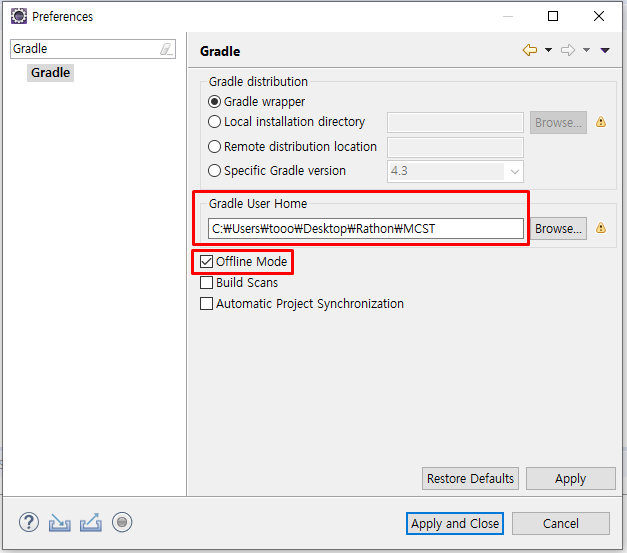Open the back history dropdown arrow
Viewport: 627px width, 553px height.
click(x=548, y=50)
